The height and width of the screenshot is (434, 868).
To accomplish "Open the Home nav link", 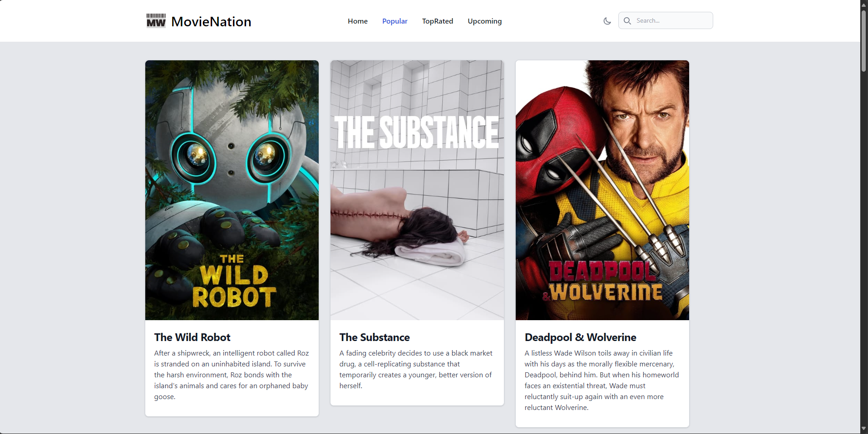I will (358, 21).
